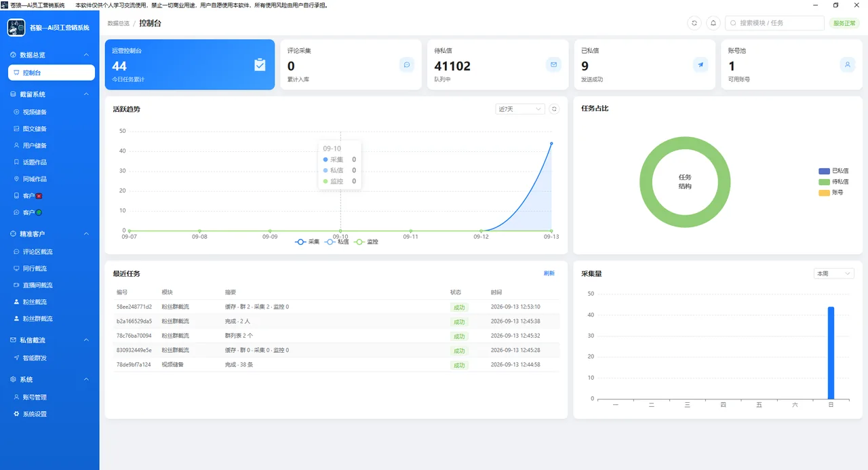Click the 用户储备 sidebar icon
The height and width of the screenshot is (470, 868).
tap(17, 145)
